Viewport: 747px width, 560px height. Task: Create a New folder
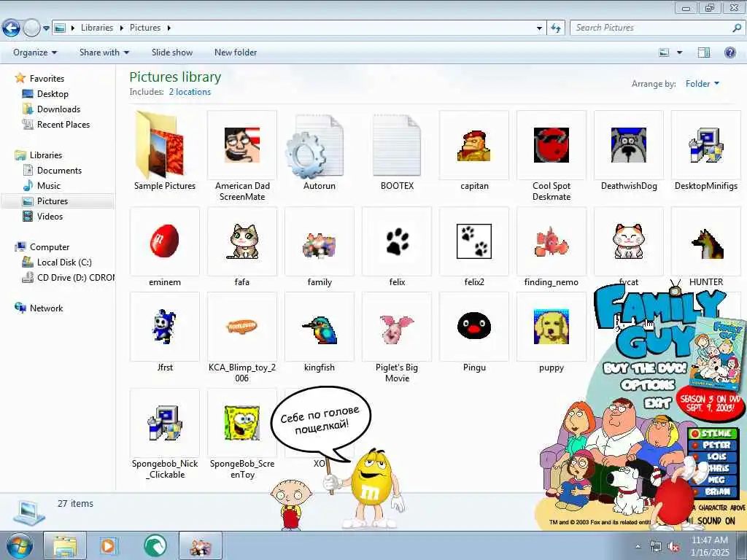[x=236, y=52]
